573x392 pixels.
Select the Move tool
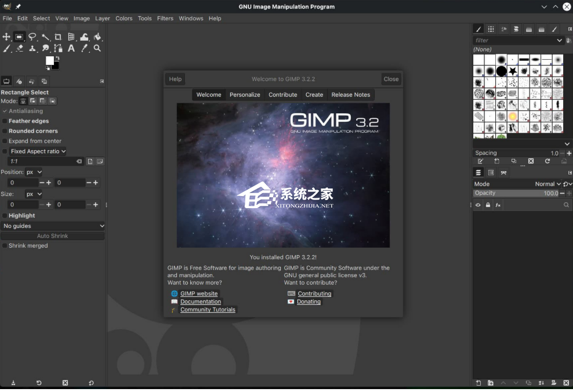click(6, 37)
